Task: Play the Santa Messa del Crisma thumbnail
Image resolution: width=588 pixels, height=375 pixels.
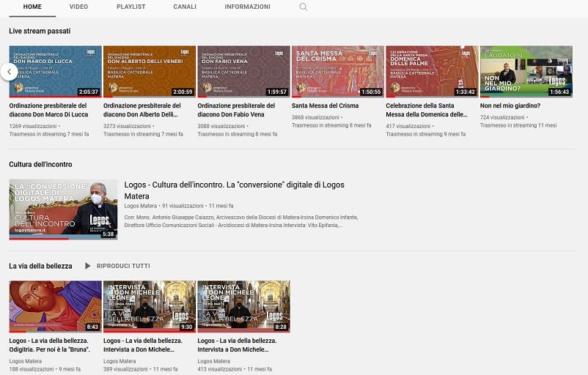Action: tap(337, 71)
